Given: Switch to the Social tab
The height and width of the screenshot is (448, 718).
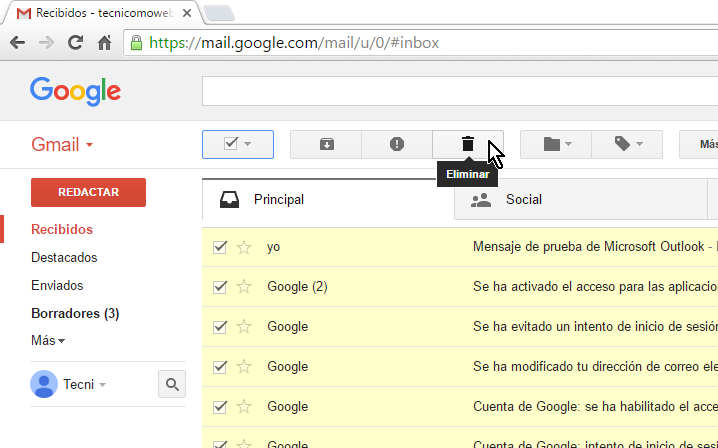Looking at the screenshot, I should click(x=581, y=200).
